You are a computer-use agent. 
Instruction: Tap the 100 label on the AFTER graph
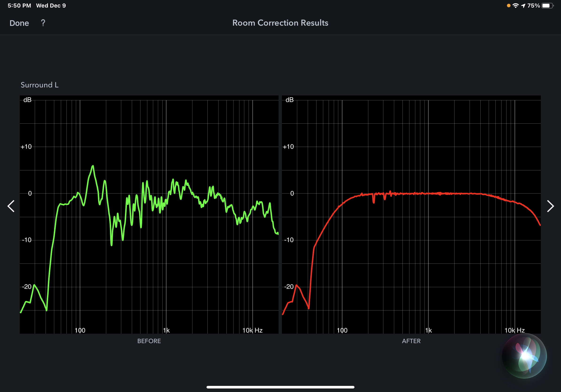click(342, 330)
